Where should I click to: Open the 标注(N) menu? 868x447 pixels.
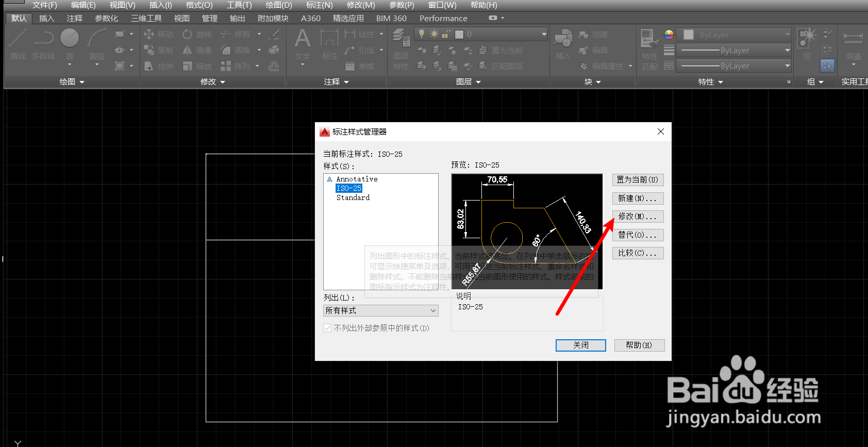click(x=319, y=5)
